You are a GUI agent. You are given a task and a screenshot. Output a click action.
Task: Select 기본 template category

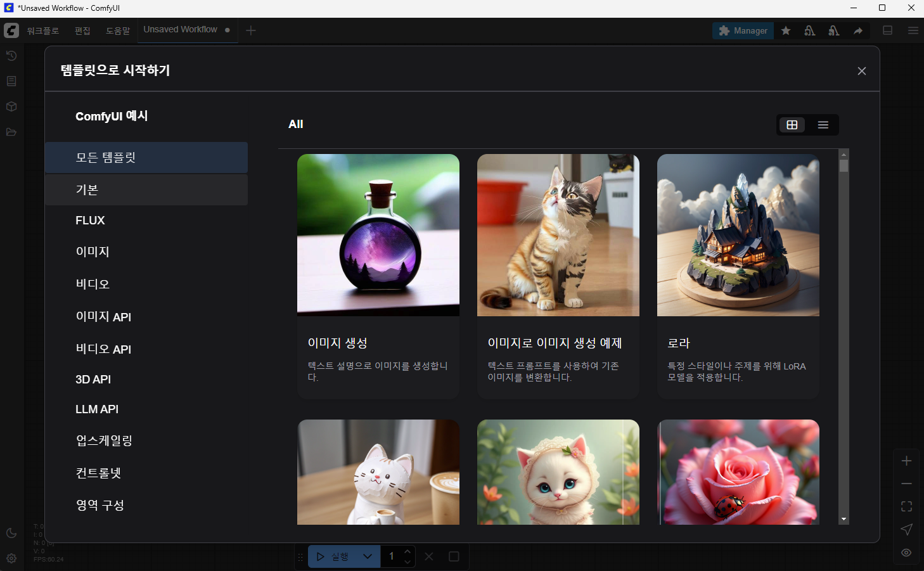pos(146,189)
